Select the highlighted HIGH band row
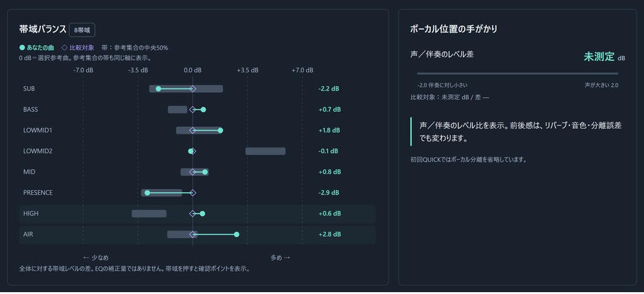The width and height of the screenshot is (644, 294). (197, 214)
